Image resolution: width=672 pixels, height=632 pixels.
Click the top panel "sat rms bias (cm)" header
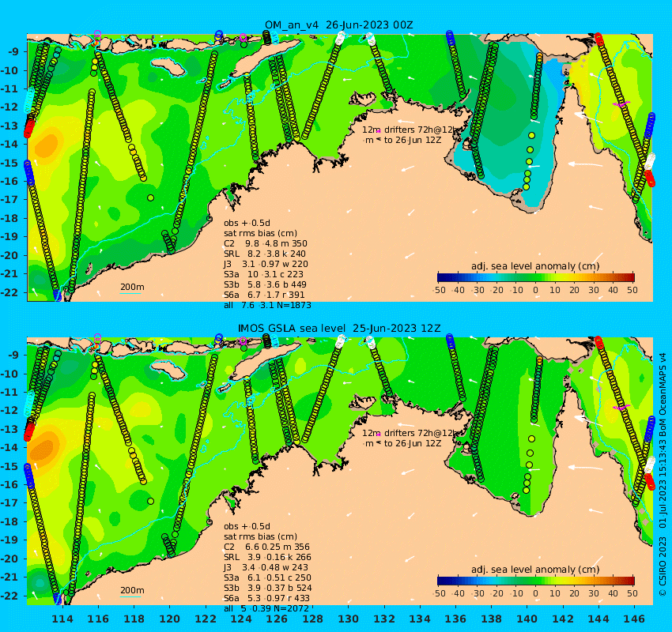point(260,233)
